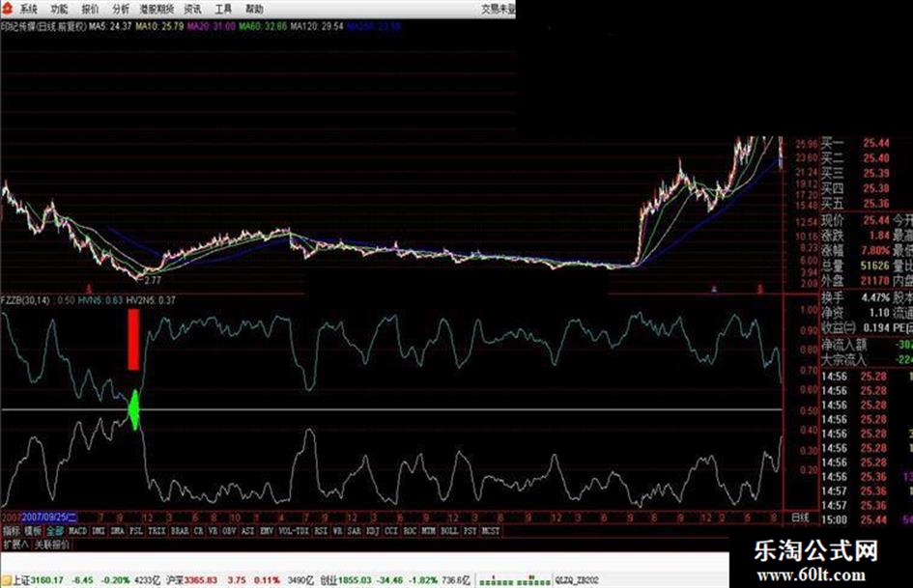Select the MTM indicator tab

[x=429, y=531]
